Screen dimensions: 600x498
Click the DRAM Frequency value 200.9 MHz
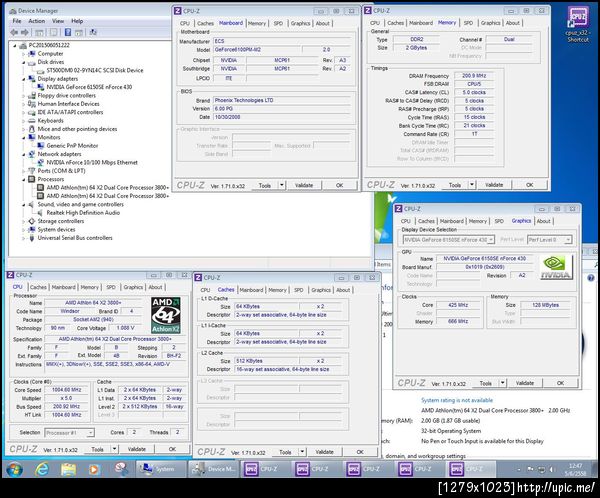point(474,76)
